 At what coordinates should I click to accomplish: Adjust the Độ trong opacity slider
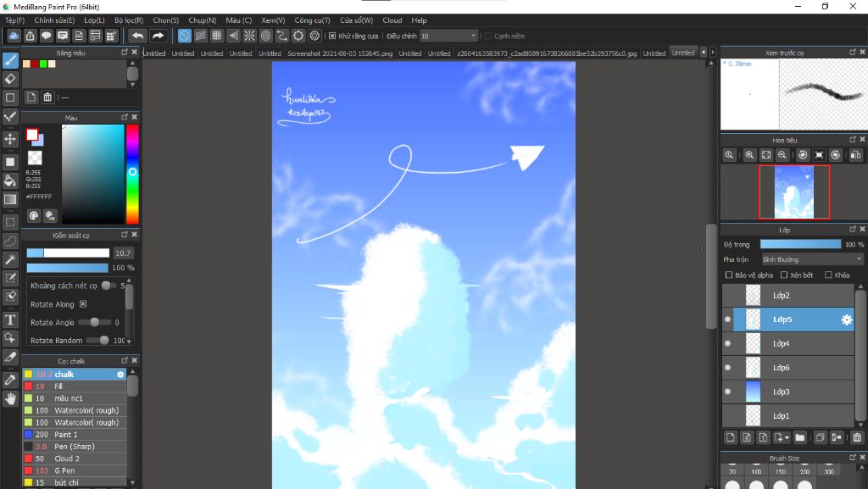tap(800, 244)
